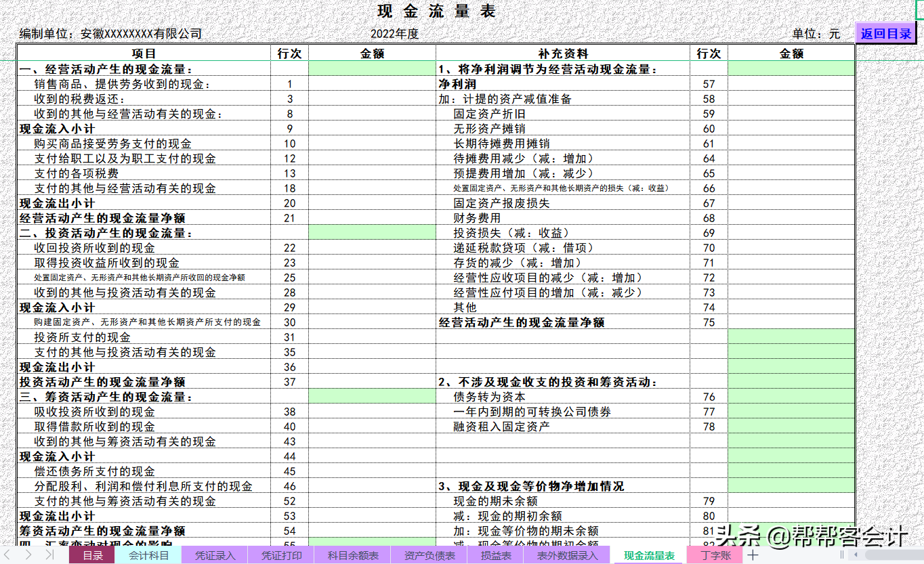Click the + icon to add a new worksheet
This screenshot has height=564, width=924.
click(754, 555)
